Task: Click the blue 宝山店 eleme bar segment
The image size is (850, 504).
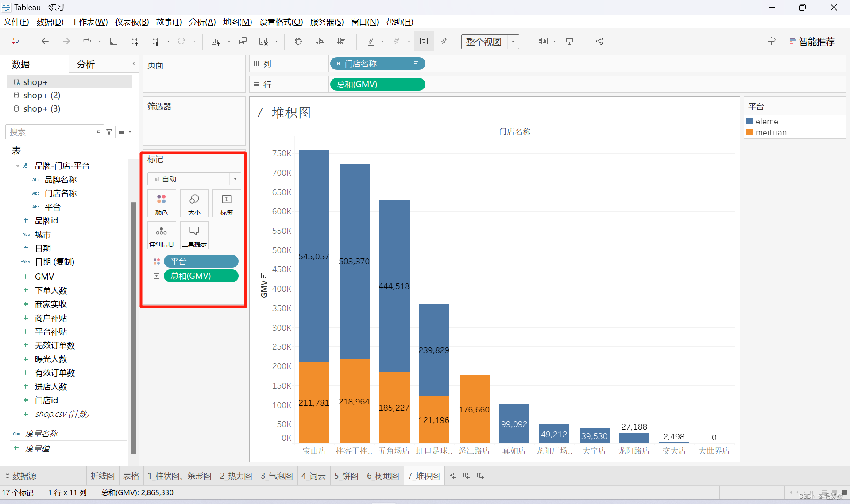Action: click(x=314, y=256)
